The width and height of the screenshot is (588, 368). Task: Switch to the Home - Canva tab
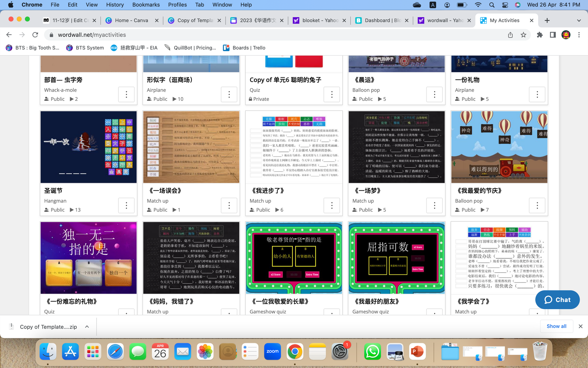coord(131,20)
